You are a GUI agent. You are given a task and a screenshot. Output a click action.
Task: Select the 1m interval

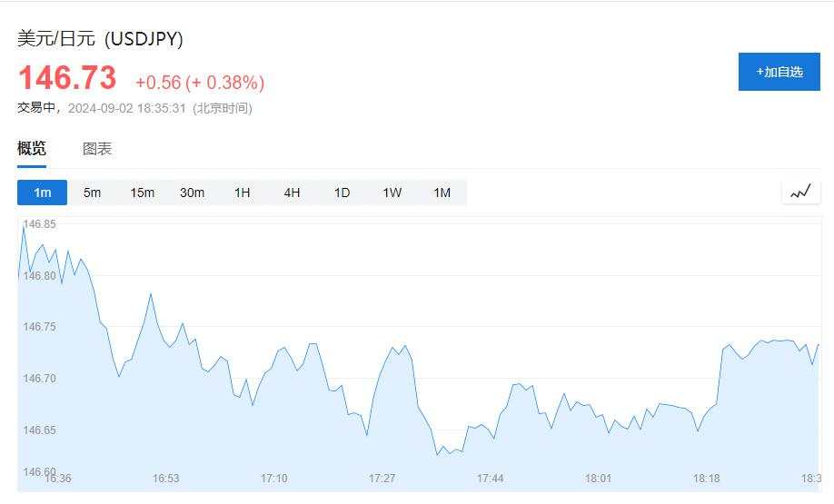point(42,193)
